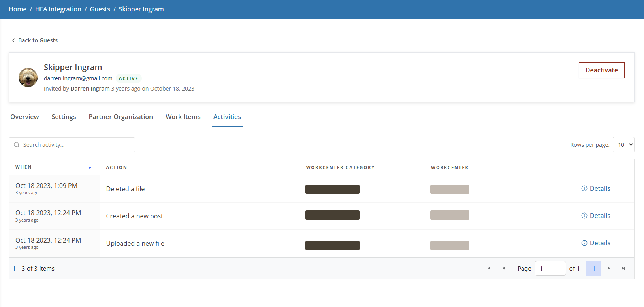
Task: Focus the Search activity input field
Action: (72, 145)
